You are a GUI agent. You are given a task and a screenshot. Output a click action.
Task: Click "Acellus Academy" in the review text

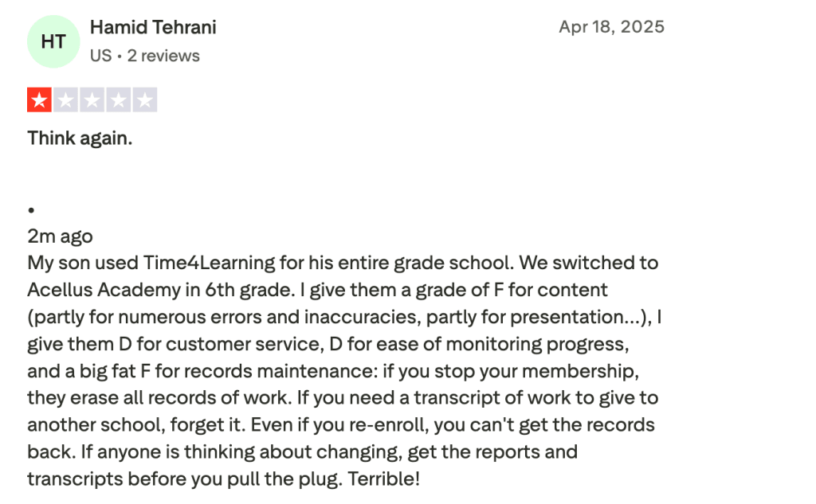click(x=92, y=290)
